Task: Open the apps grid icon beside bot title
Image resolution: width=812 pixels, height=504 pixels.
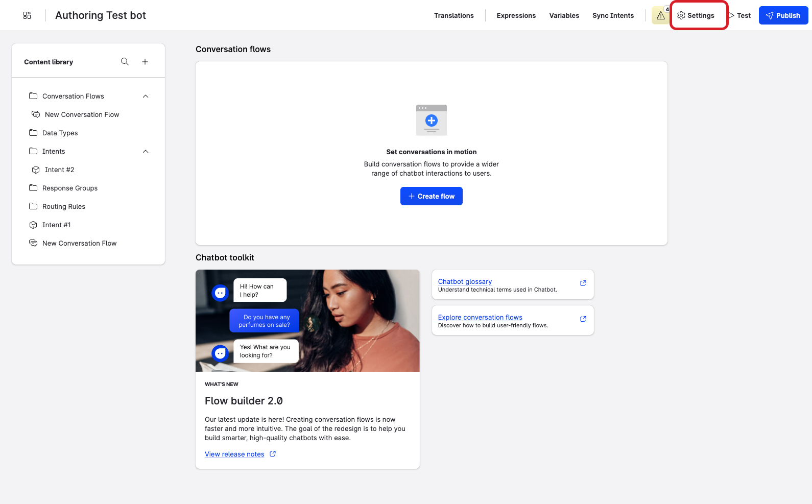Action: (x=27, y=15)
